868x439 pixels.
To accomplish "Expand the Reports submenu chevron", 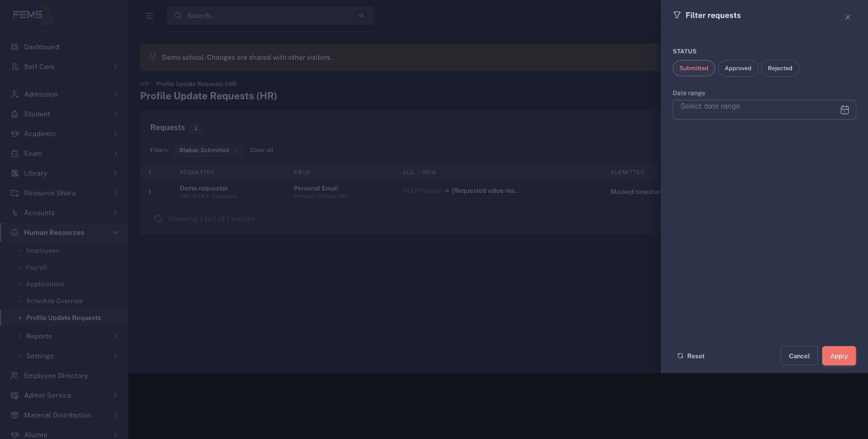I will (x=115, y=336).
